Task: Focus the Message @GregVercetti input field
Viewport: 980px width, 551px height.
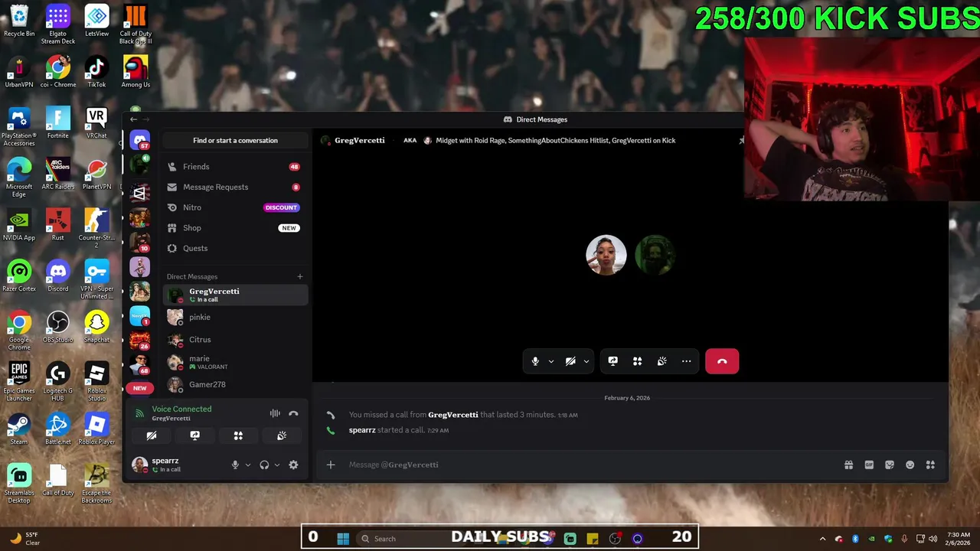Action: click(x=590, y=465)
